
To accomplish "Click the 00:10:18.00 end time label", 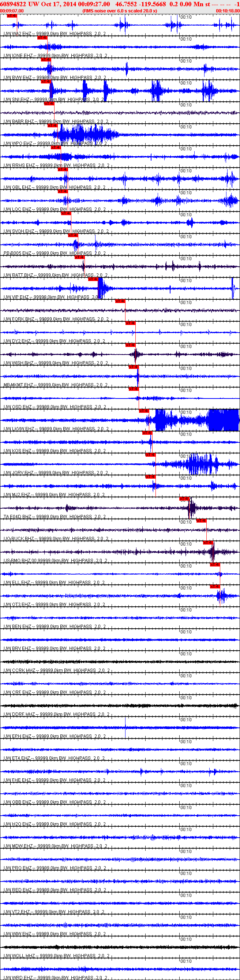I will point(228,11).
